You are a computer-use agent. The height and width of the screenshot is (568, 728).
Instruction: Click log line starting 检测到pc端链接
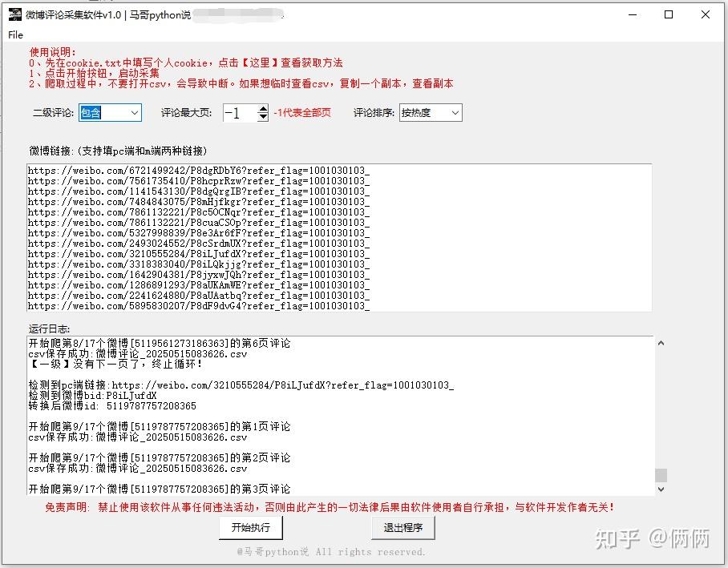(241, 385)
